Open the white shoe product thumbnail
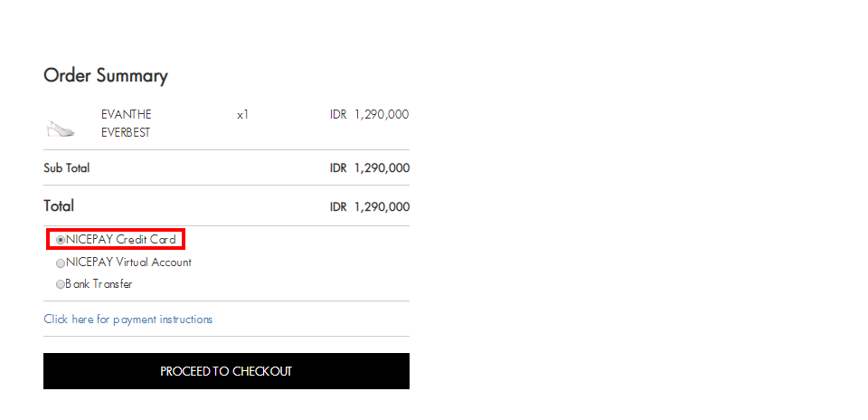 pos(61,129)
